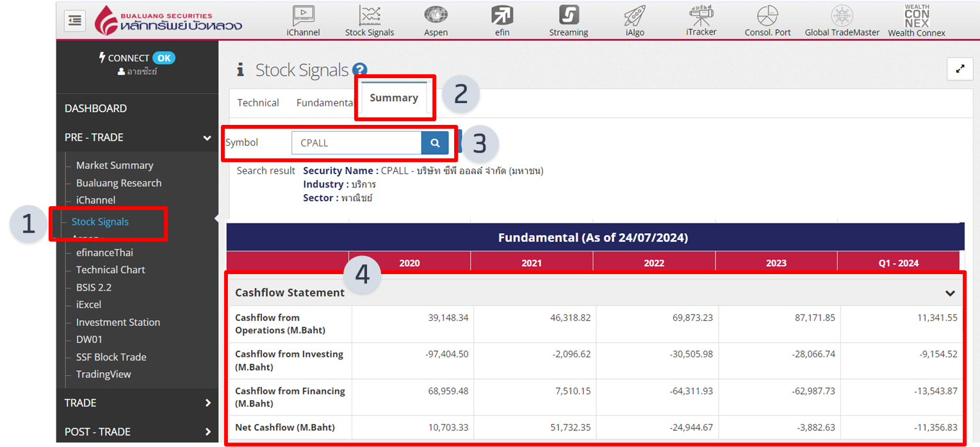Open the iChannel icon in top bar

(303, 20)
